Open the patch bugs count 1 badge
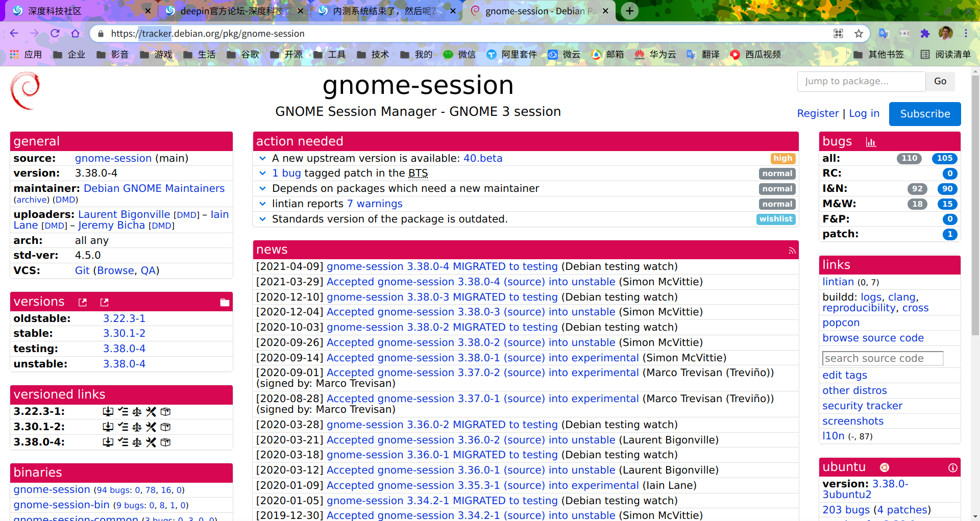Screen dimensions: 980x521 (x=949, y=234)
